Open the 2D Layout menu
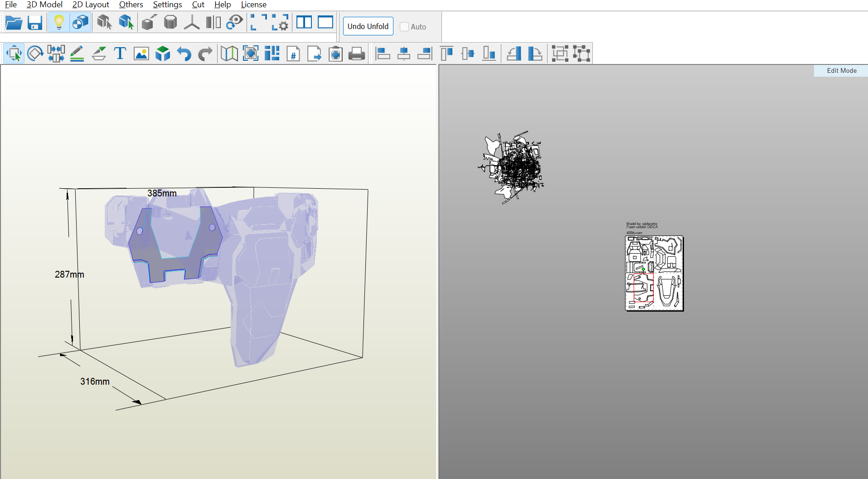Screen dimensions: 868x479 (x=91, y=5)
